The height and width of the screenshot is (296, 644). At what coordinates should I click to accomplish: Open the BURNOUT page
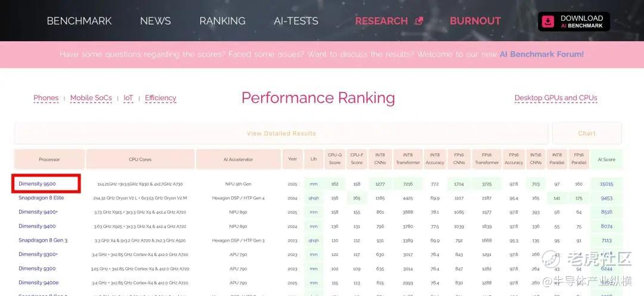475,21
